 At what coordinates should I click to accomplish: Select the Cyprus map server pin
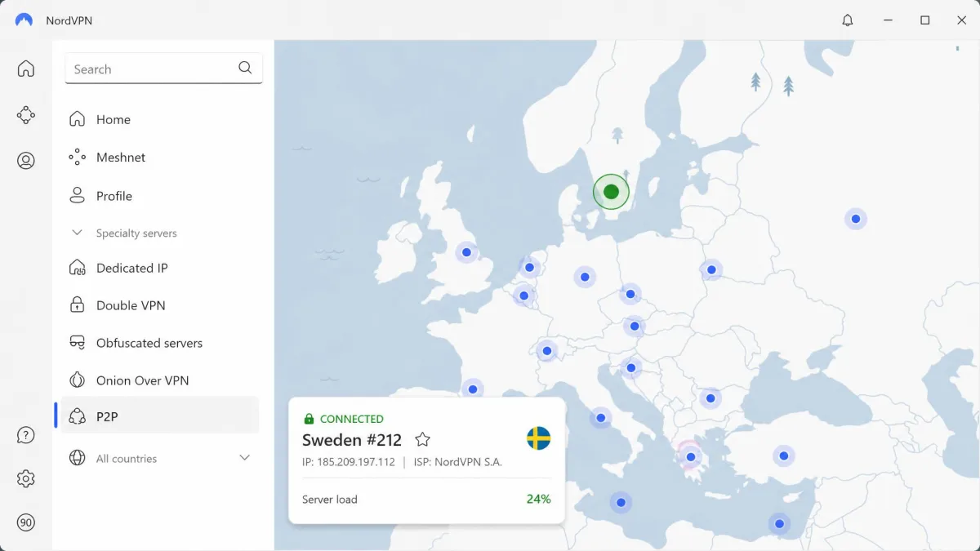click(779, 524)
